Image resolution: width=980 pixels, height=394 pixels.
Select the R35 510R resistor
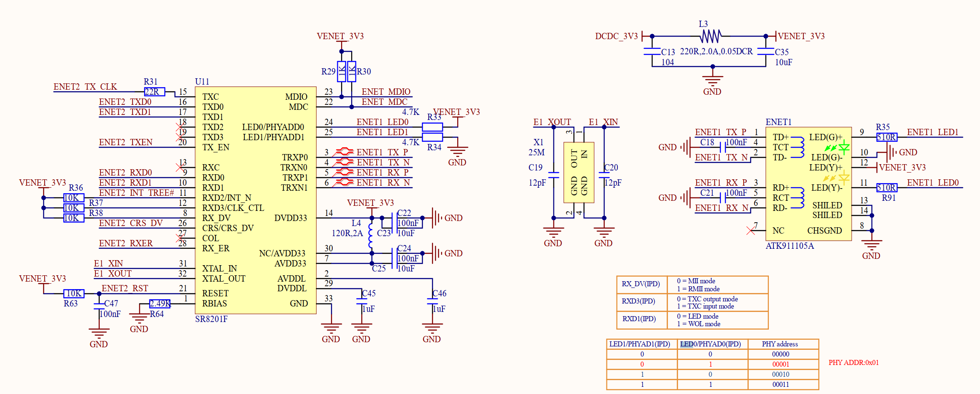tap(887, 137)
